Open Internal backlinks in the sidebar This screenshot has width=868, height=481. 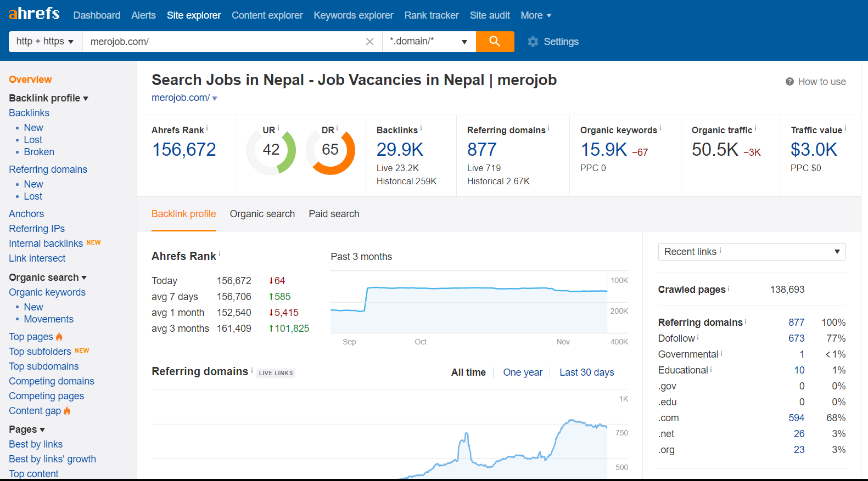(x=46, y=244)
